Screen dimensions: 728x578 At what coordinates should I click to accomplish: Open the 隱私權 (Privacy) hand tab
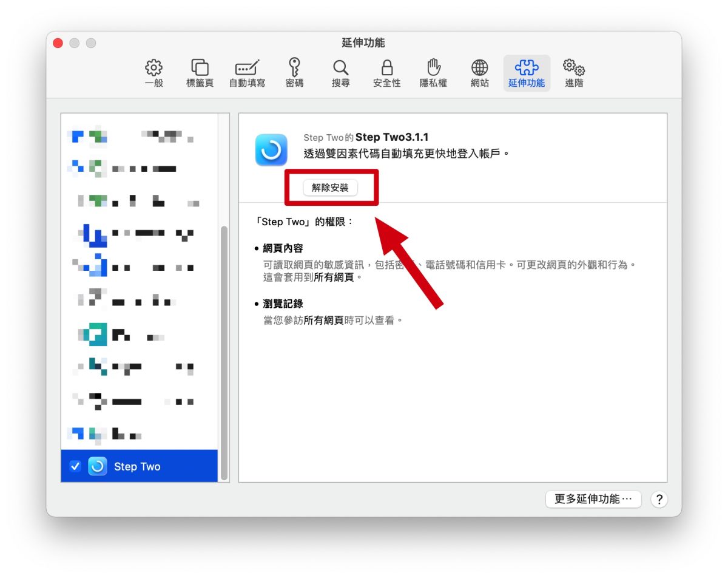tap(433, 73)
